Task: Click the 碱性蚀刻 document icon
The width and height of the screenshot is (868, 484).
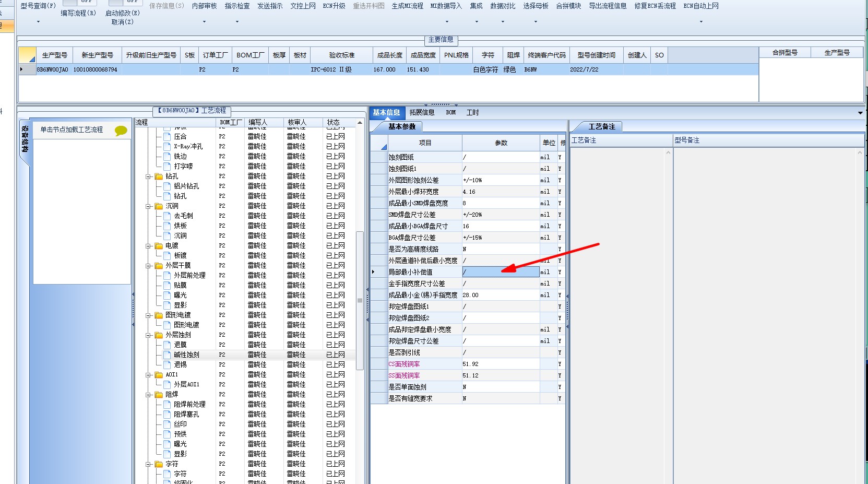Action: click(167, 355)
